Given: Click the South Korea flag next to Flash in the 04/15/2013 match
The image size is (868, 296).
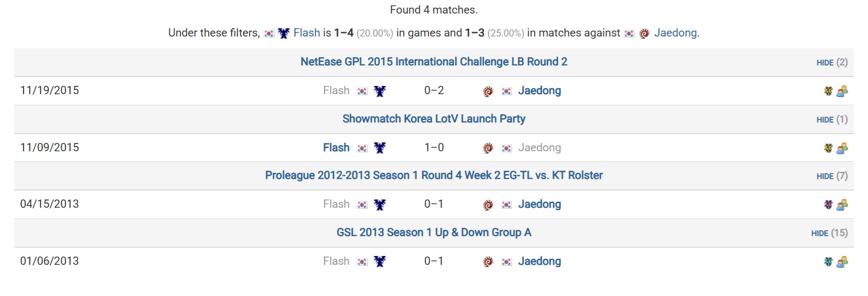Looking at the screenshot, I should pos(362,205).
